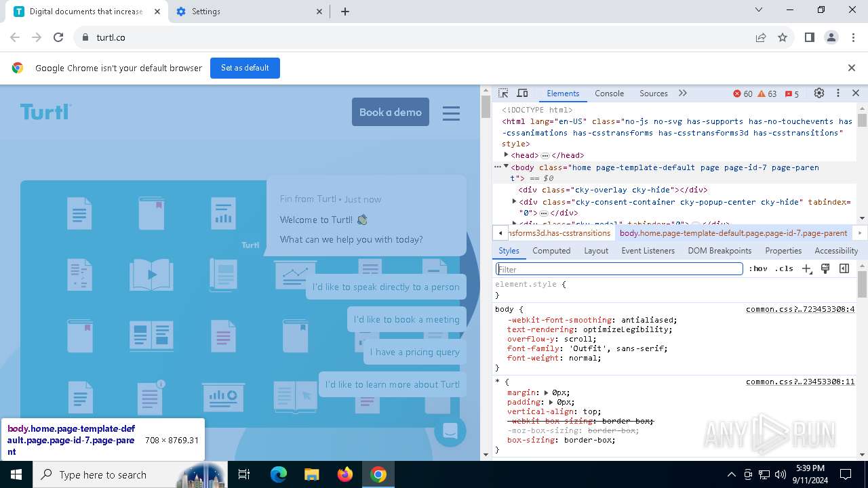This screenshot has height=488, width=868.
Task: Expand margin shorthand property triangle
Action: pyautogui.click(x=547, y=392)
